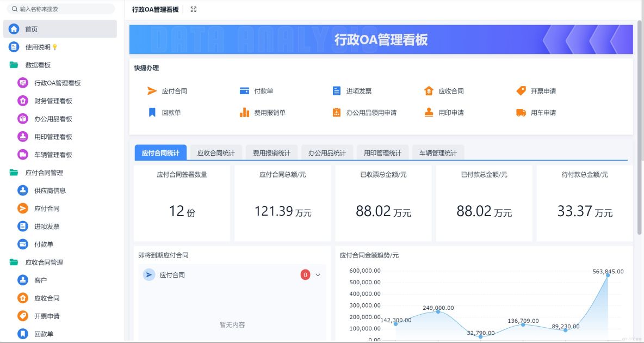
Task: Click the sidebar search input field
Action: (x=60, y=9)
